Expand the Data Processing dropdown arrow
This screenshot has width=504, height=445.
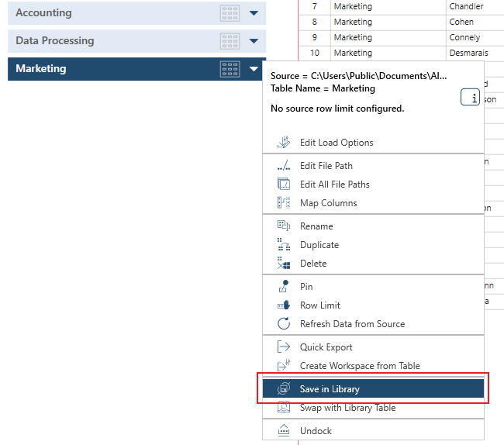(254, 41)
